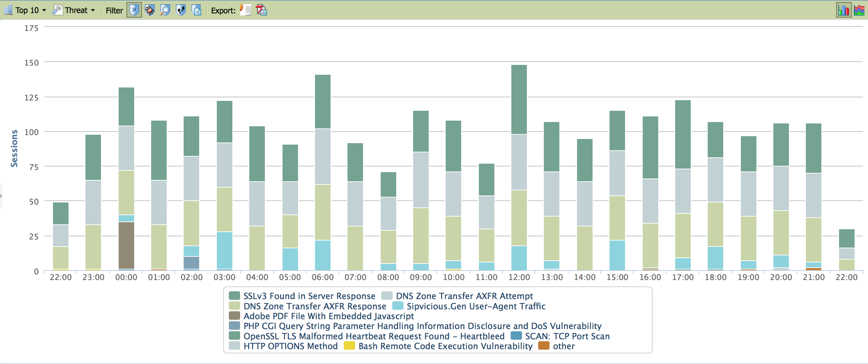Click the Adobe PDF Embedded Javascript color swatch
The image size is (868, 364).
click(x=234, y=316)
